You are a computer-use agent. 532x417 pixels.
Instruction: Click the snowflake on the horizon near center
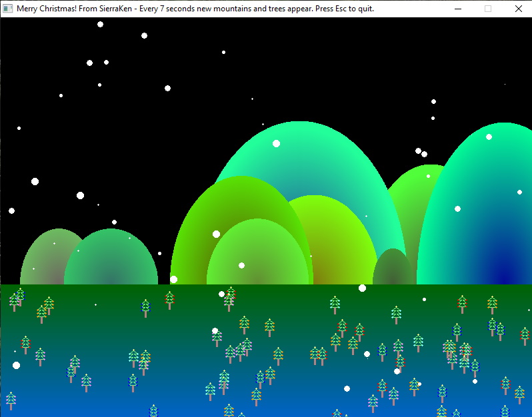362,288
